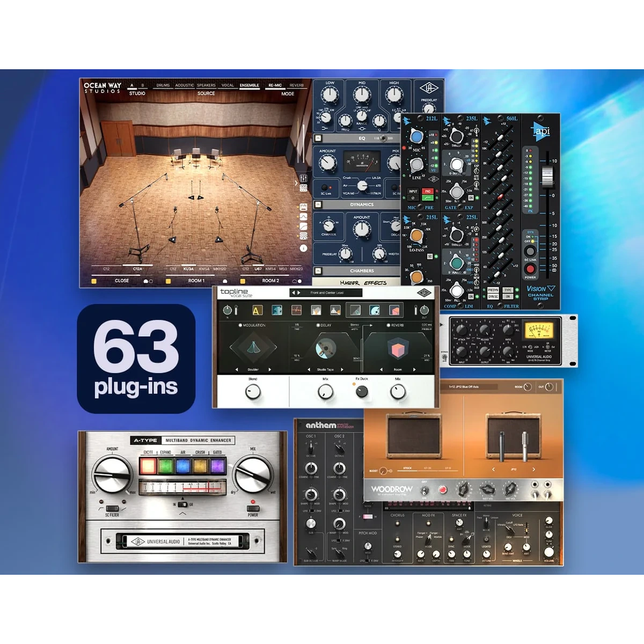Screen dimensions: 644x644
Task: Choose the KU3A mic for Room 1
Action: tap(188, 269)
